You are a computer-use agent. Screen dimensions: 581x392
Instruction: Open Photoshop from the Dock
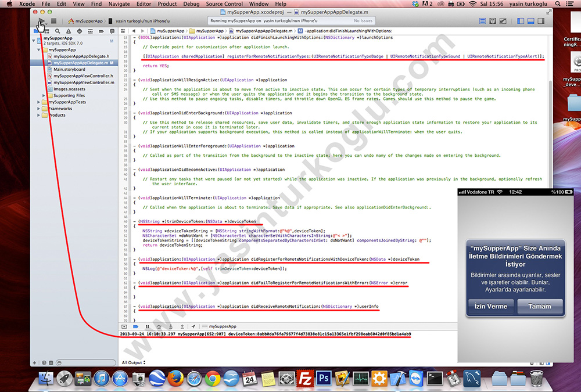pyautogui.click(x=323, y=379)
